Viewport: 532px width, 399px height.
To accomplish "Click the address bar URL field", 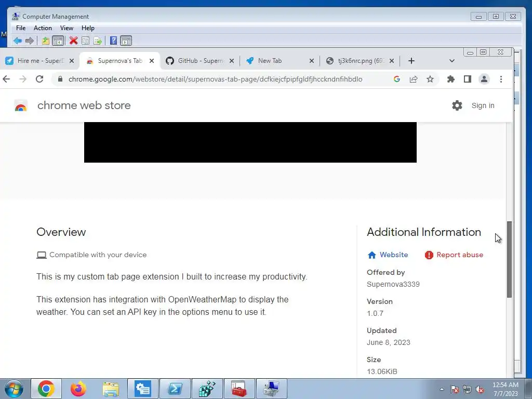I will click(216, 79).
